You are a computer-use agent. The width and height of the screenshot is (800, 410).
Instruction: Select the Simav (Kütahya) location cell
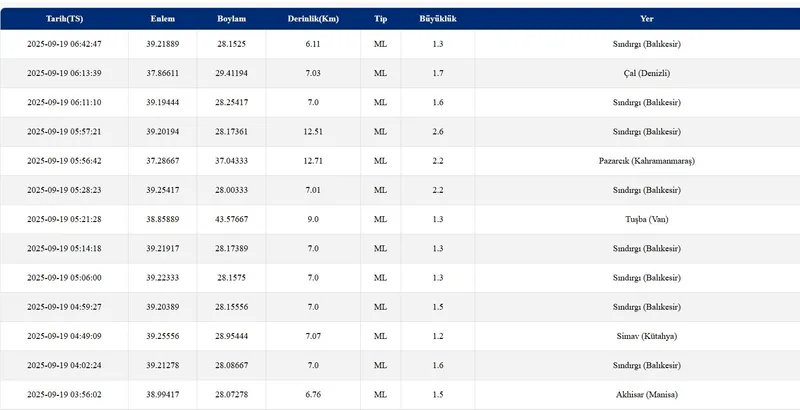pyautogui.click(x=647, y=336)
